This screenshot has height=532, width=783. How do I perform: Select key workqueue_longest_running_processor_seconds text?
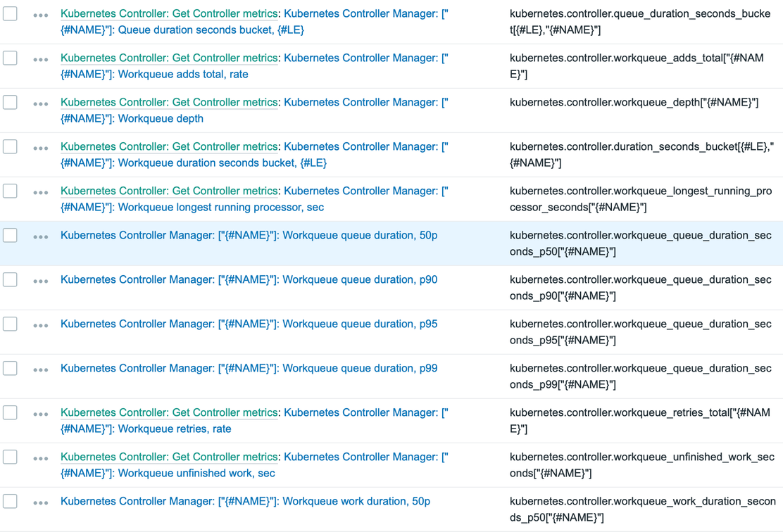(x=641, y=199)
